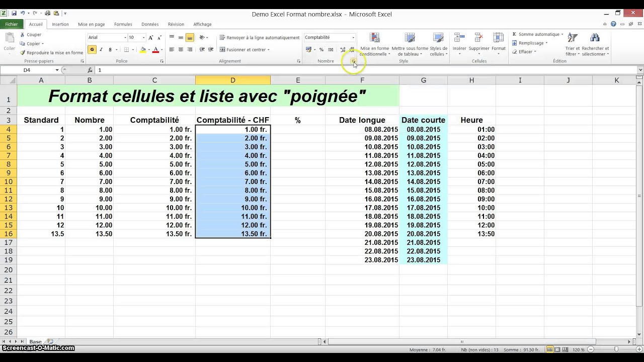Click the Coller paste icon
The width and height of the screenshot is (644, 362).
9,38
